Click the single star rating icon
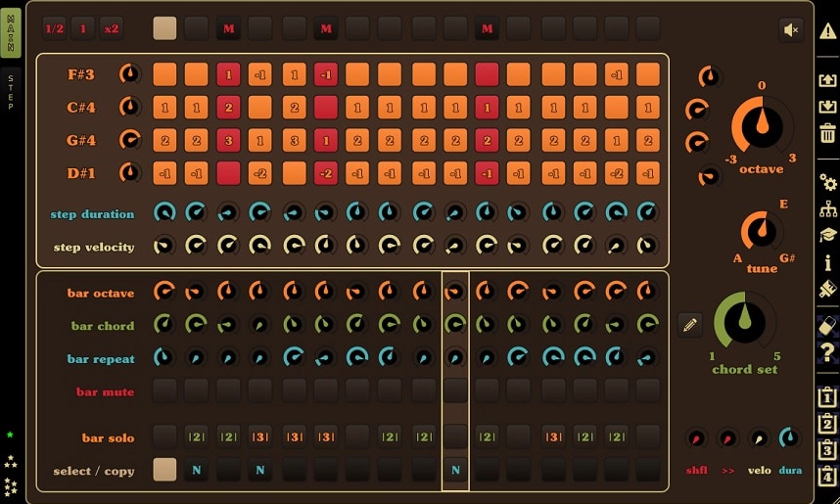Image resolution: width=840 pixels, height=504 pixels. point(10,435)
